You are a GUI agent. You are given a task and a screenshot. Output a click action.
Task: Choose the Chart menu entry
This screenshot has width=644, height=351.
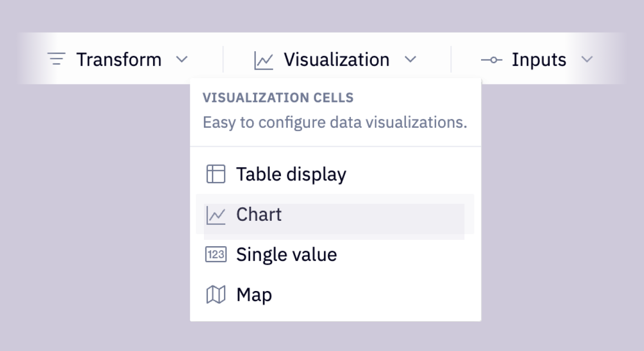click(259, 214)
